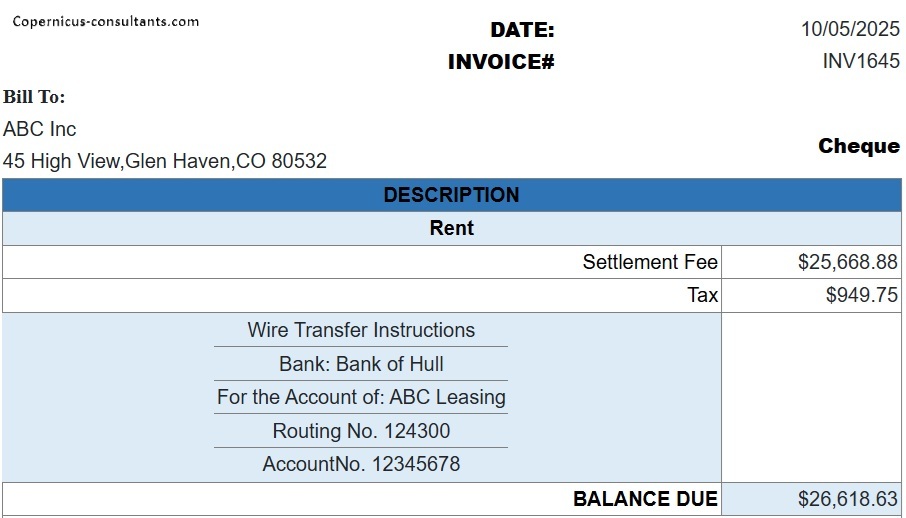Screen dimensions: 906x518
Task: Select the invoice date 10/05/2025
Action: 850,30
